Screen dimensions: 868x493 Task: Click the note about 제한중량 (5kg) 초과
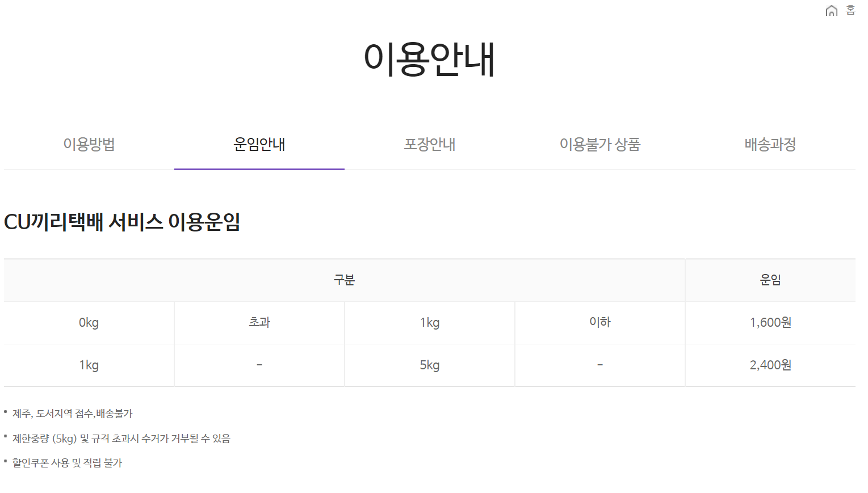[x=121, y=439]
